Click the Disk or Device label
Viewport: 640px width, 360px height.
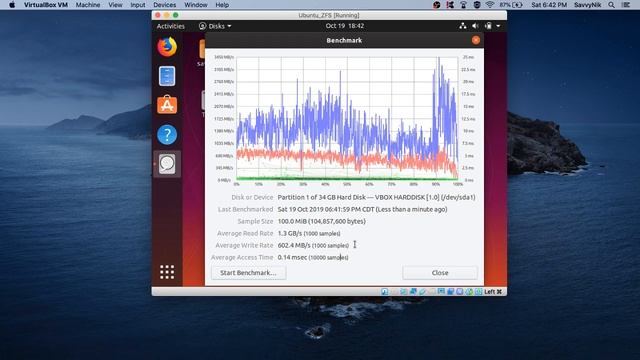click(x=252, y=197)
